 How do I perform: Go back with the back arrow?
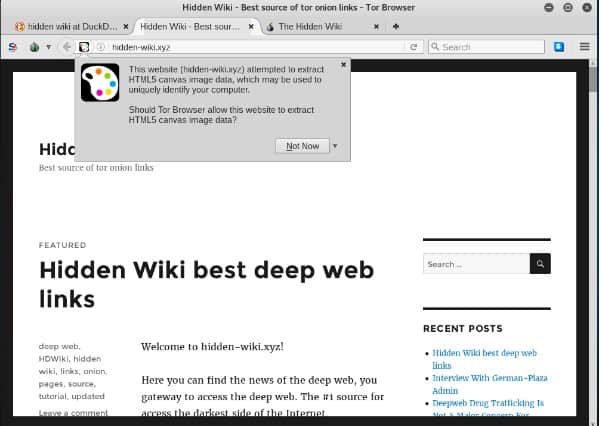point(66,47)
